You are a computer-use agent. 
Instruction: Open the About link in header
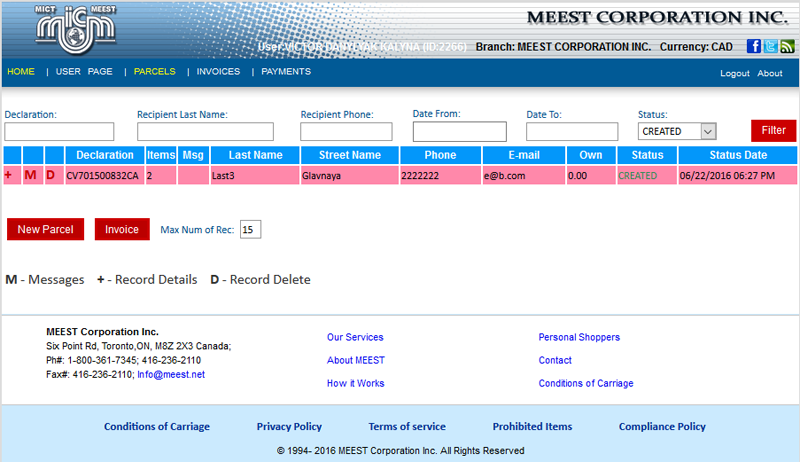(770, 73)
